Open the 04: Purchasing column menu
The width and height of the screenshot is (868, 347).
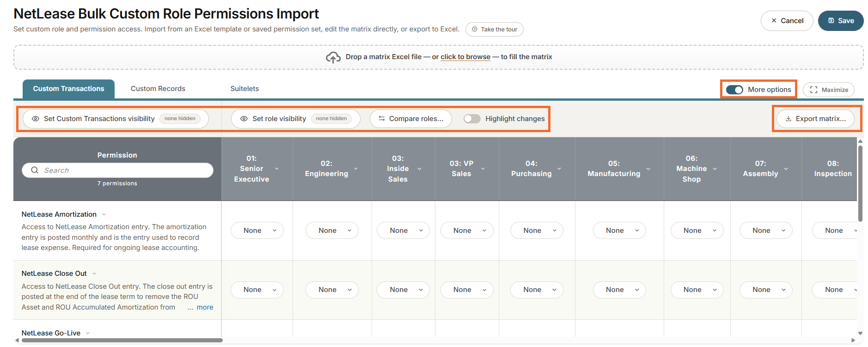pos(559,169)
